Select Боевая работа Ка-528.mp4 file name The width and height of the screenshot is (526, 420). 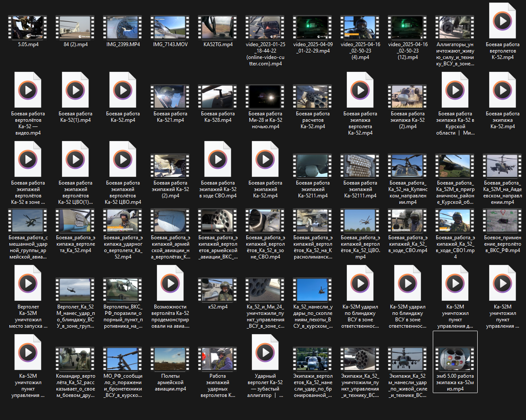(218, 117)
